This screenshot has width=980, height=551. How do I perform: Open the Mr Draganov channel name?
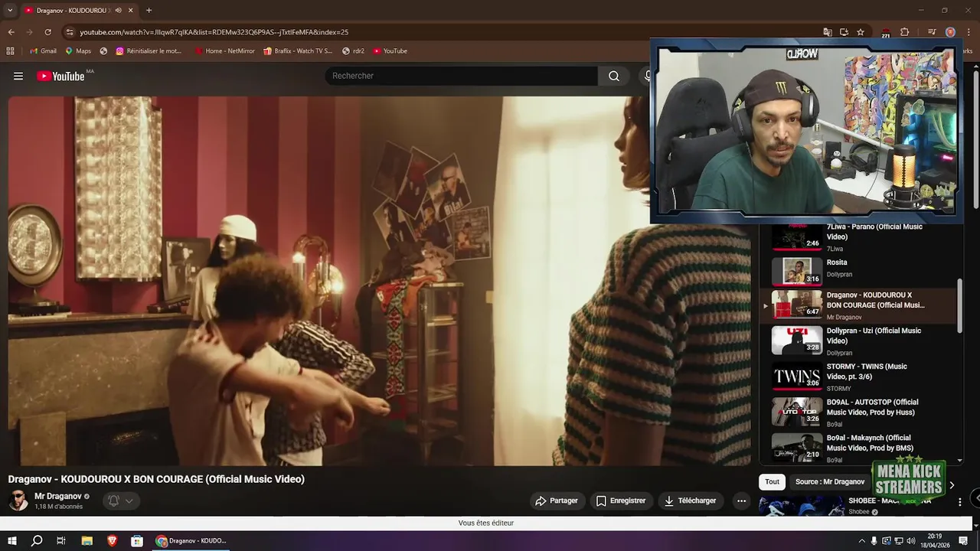point(58,497)
